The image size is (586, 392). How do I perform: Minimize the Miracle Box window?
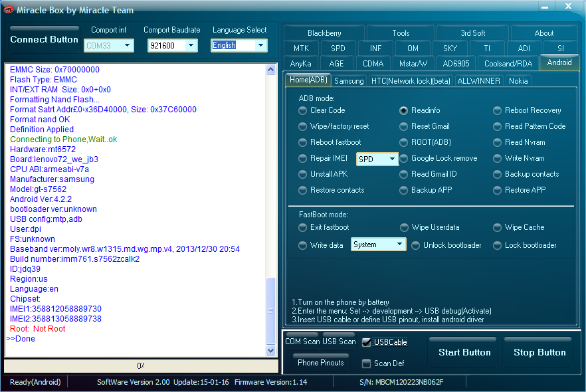pyautogui.click(x=545, y=7)
